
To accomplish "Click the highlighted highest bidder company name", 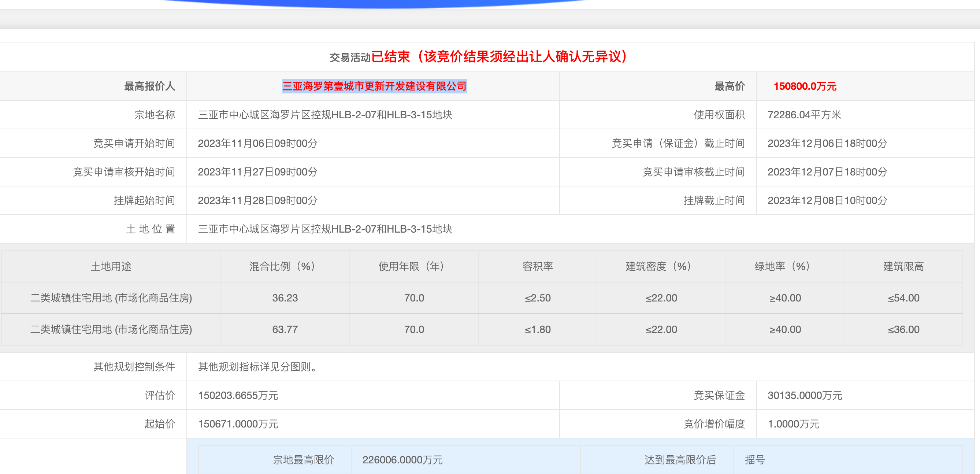I will [374, 86].
